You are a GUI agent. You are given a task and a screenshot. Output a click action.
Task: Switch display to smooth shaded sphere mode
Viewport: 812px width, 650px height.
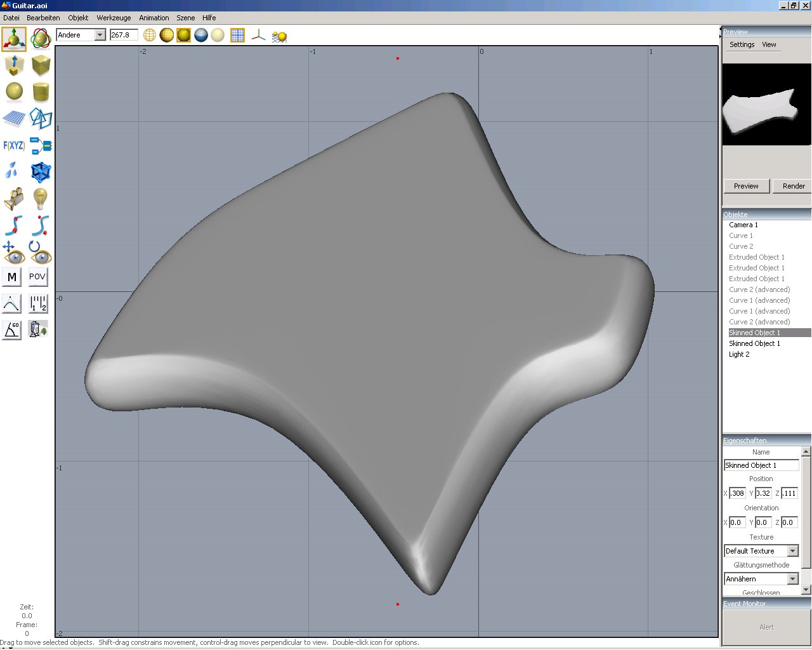184,35
